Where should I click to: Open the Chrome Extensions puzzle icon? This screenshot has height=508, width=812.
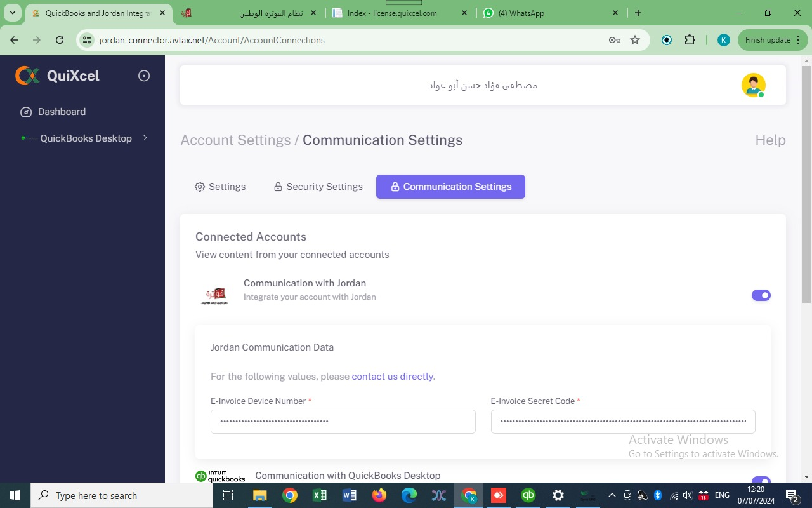click(690, 40)
